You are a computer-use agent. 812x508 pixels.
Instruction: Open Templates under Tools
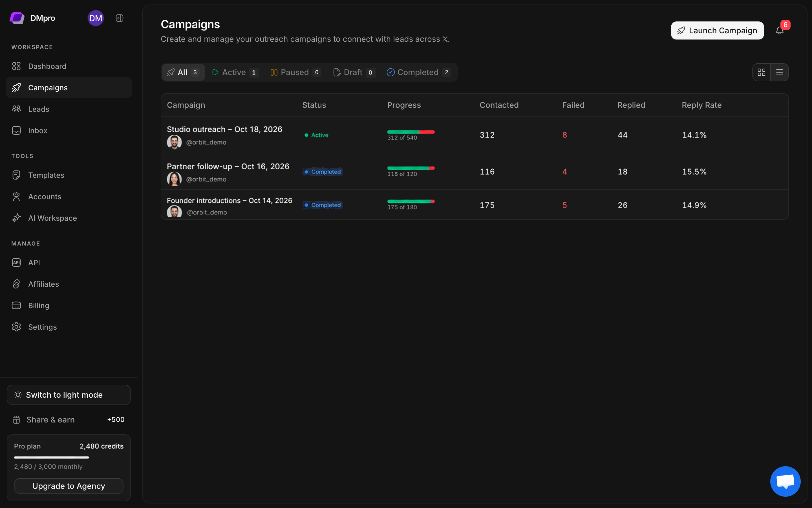click(x=69, y=175)
